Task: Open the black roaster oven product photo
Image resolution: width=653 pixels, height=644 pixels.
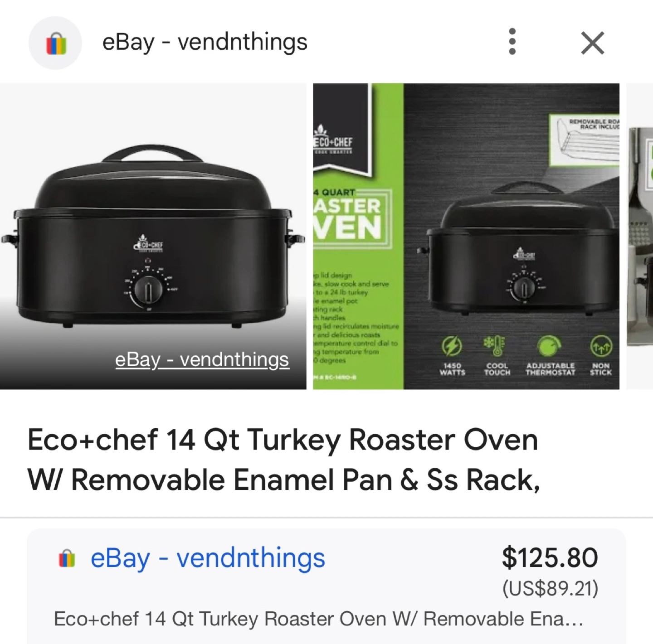Action: click(153, 236)
